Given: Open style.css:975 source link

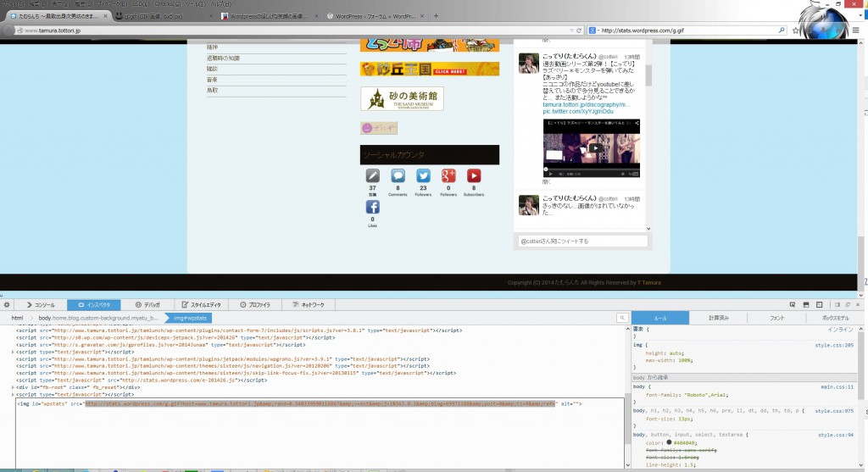Looking at the screenshot, I should click(x=834, y=411).
